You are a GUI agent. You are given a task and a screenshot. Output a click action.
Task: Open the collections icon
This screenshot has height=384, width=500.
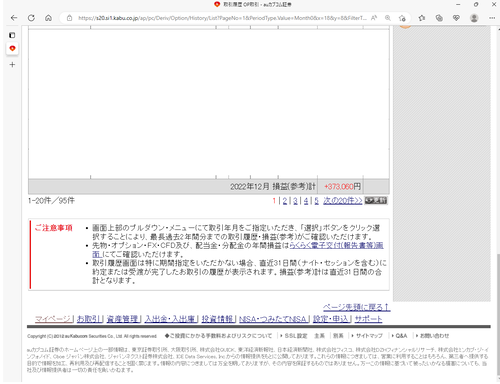439,18
